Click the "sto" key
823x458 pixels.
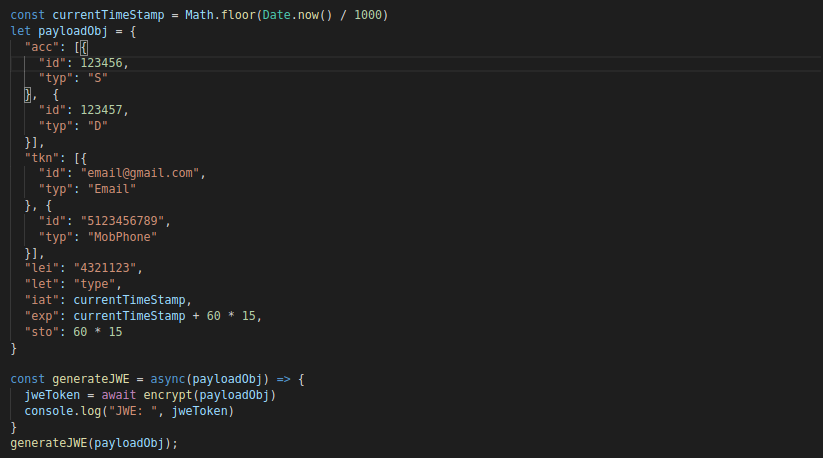click(42, 332)
